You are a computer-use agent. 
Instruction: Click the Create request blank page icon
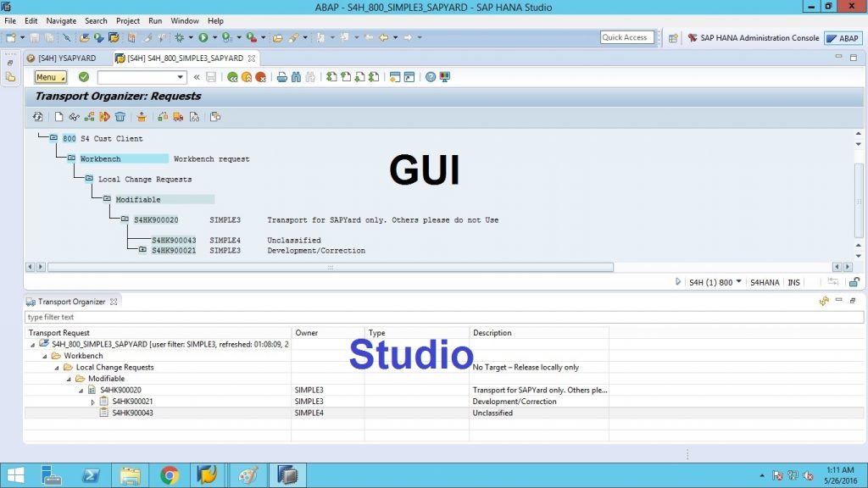pos(58,117)
